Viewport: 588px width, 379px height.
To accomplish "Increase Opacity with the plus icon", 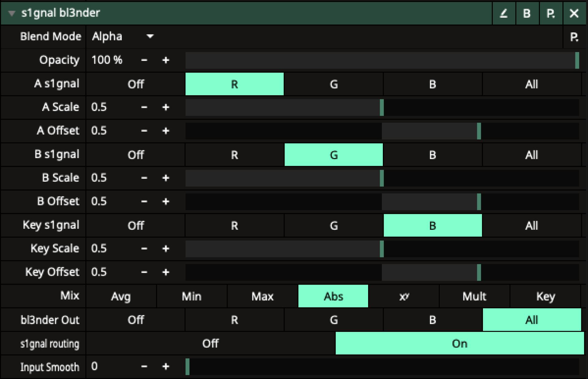I will 166,60.
